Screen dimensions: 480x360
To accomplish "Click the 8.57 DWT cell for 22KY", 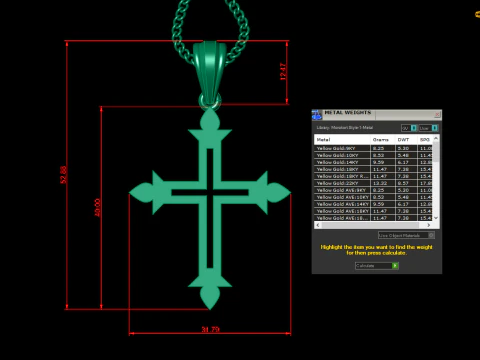I will click(406, 183).
